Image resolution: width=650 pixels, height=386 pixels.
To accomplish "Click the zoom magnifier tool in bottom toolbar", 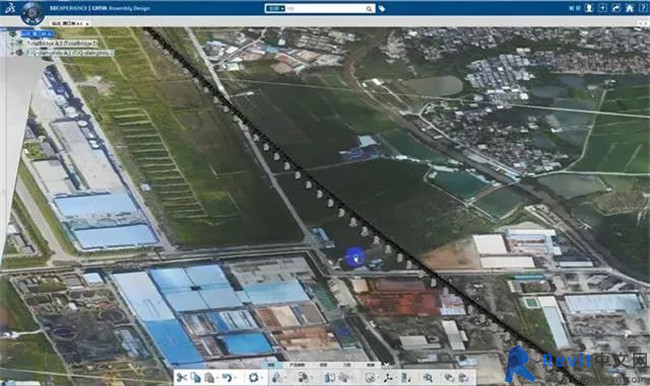I will coord(428,377).
